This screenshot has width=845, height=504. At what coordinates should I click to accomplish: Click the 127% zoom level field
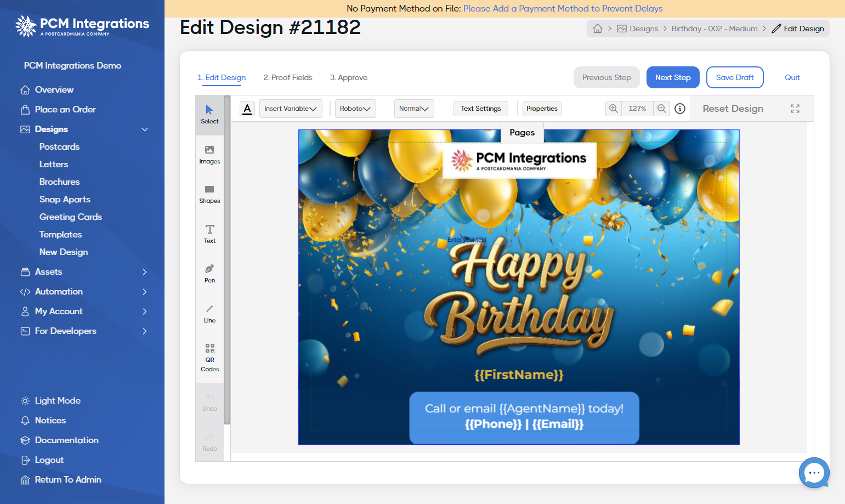click(x=637, y=109)
